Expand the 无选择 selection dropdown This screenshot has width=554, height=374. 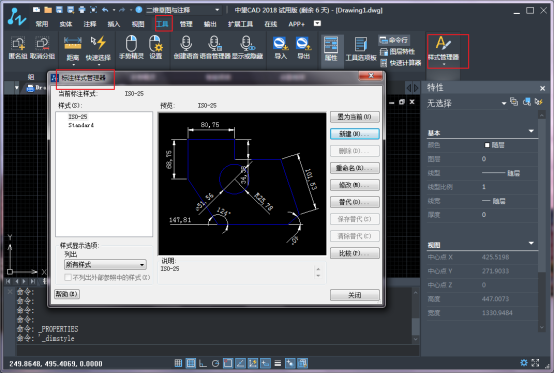(x=504, y=103)
